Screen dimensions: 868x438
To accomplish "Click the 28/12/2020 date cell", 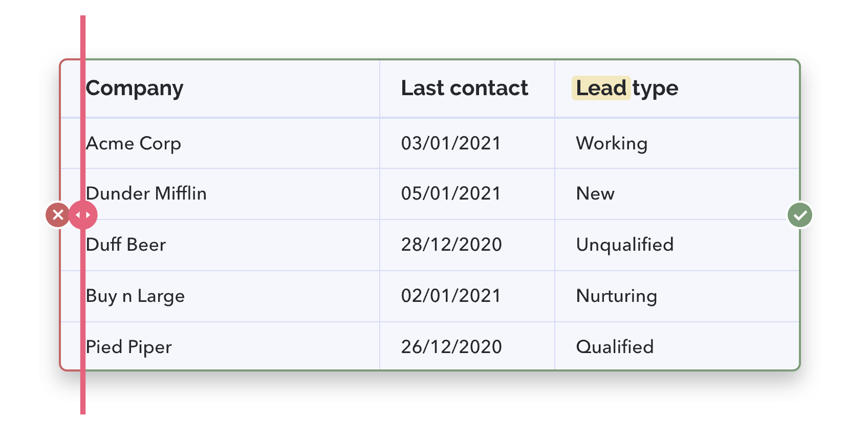I will (467, 245).
